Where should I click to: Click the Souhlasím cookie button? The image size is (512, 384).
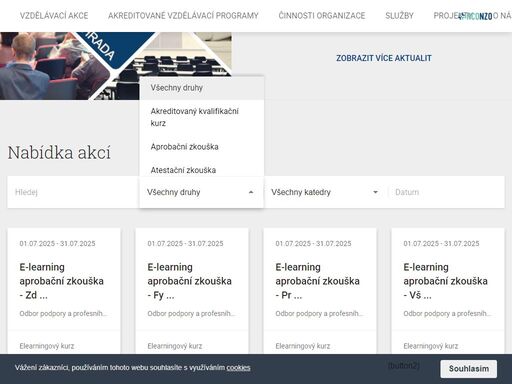pyautogui.click(x=468, y=369)
